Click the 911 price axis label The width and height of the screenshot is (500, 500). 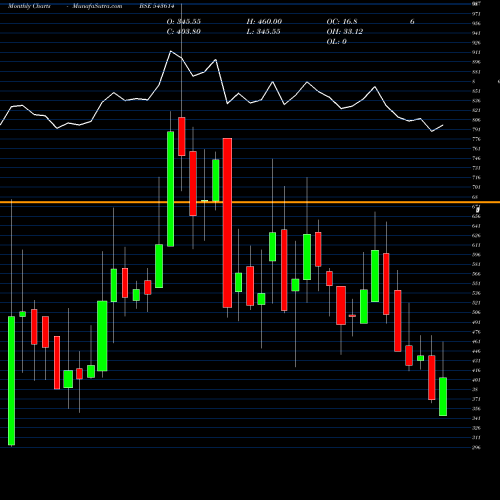tap(476, 52)
